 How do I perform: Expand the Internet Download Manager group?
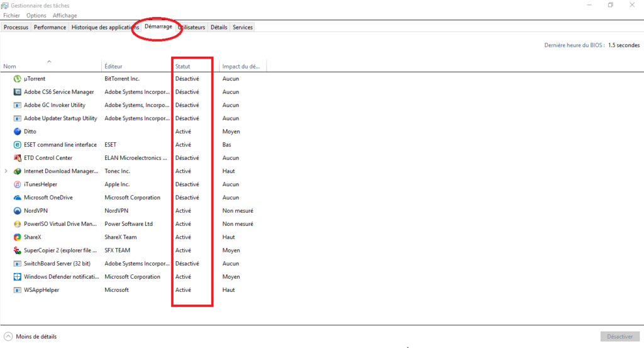pyautogui.click(x=6, y=171)
